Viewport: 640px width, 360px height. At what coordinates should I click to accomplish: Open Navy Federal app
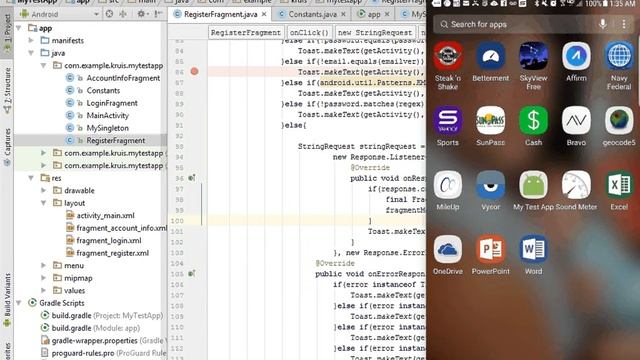point(619,56)
